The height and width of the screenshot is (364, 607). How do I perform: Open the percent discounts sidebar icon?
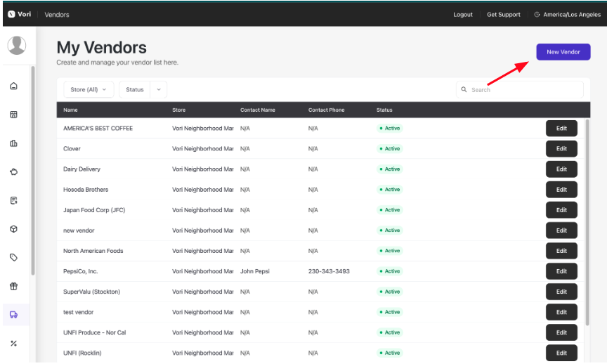(13, 344)
